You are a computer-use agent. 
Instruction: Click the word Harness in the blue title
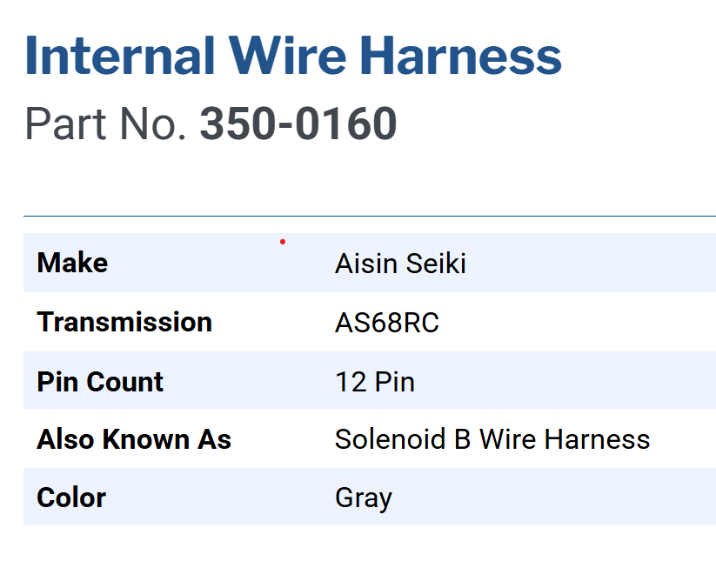point(460,55)
